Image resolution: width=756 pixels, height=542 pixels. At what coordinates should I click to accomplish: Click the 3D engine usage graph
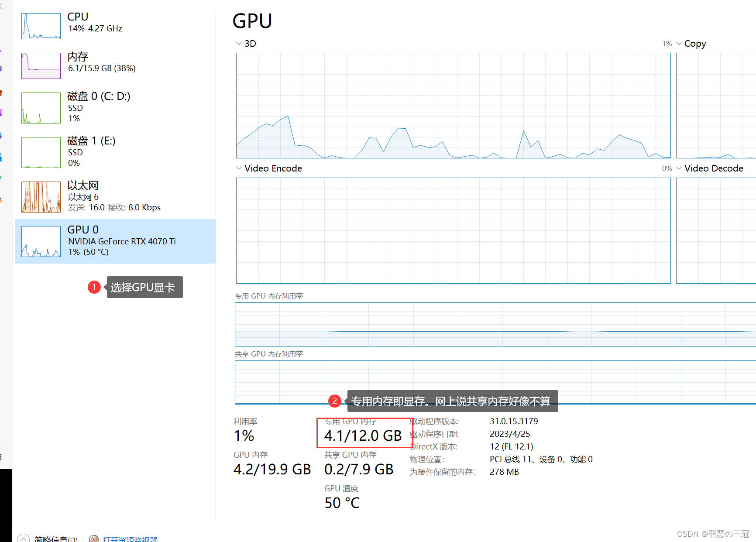pyautogui.click(x=453, y=106)
